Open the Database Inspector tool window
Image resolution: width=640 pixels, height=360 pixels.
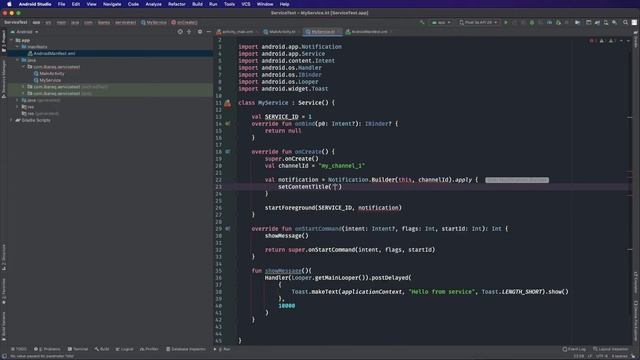tap(186, 349)
